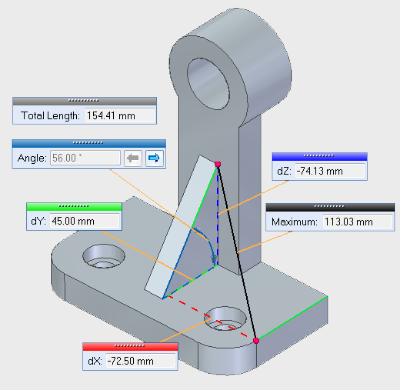Screen dimensions: 400x390
Task: Select the upper pink measurement point
Action: [218, 164]
